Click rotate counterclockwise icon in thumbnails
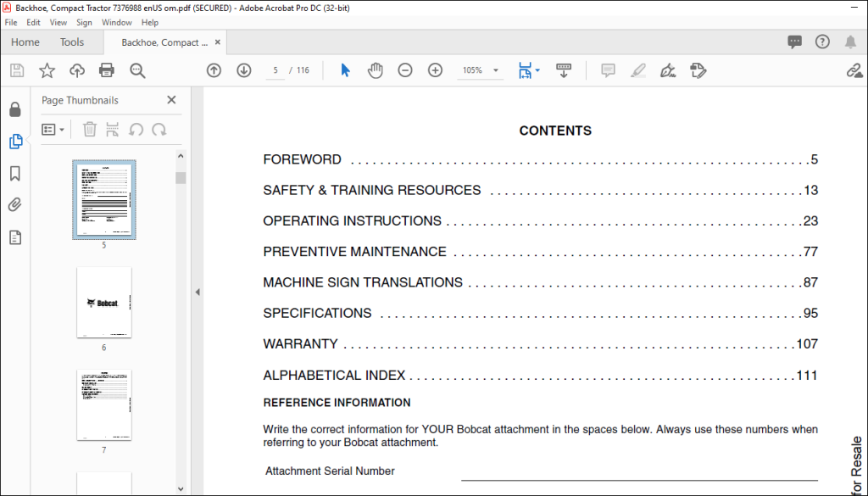 [136, 130]
